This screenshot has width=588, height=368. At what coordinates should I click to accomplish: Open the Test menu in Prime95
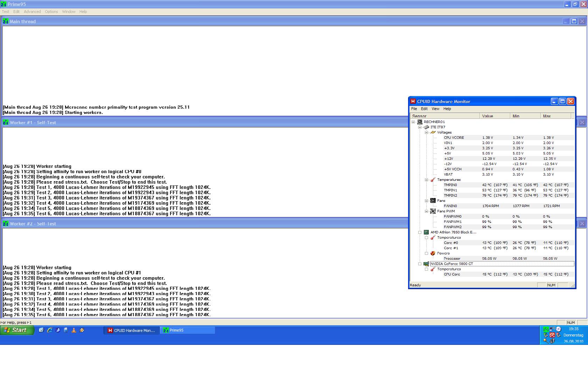tap(6, 12)
